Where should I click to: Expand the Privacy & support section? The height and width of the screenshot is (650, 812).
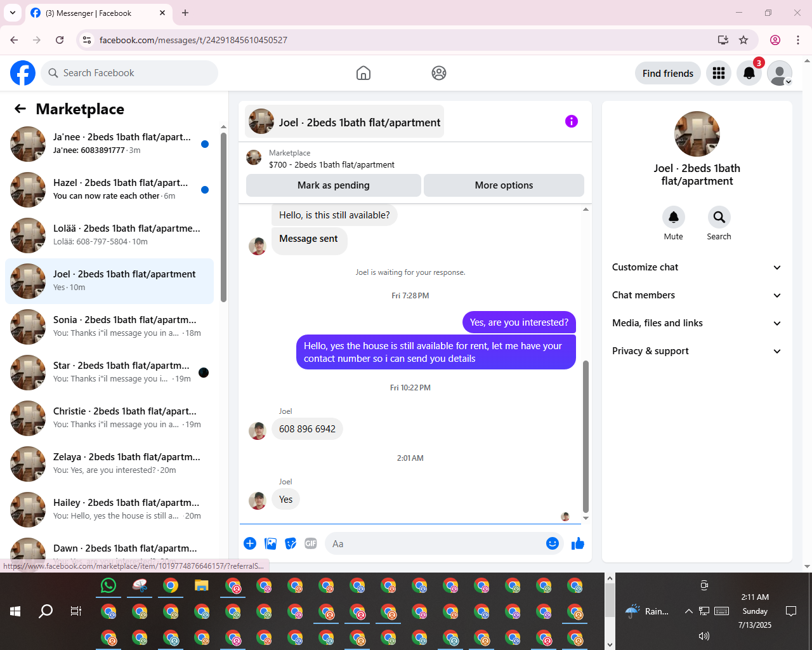pyautogui.click(x=697, y=351)
